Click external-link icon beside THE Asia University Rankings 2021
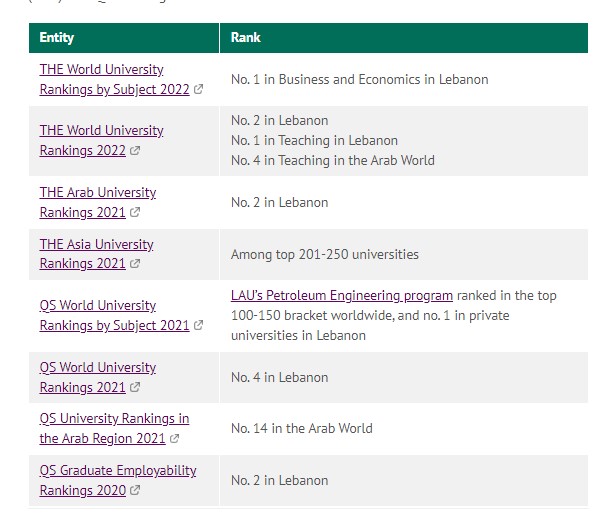 135,265
